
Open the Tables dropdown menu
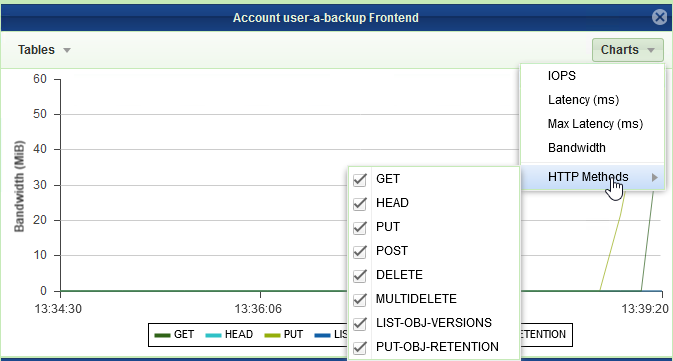click(44, 50)
